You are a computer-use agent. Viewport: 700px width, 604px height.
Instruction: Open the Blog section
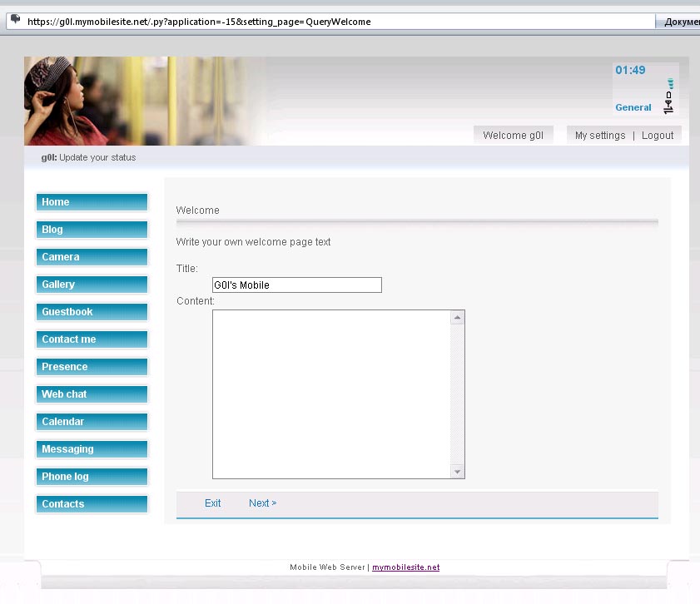coord(92,230)
